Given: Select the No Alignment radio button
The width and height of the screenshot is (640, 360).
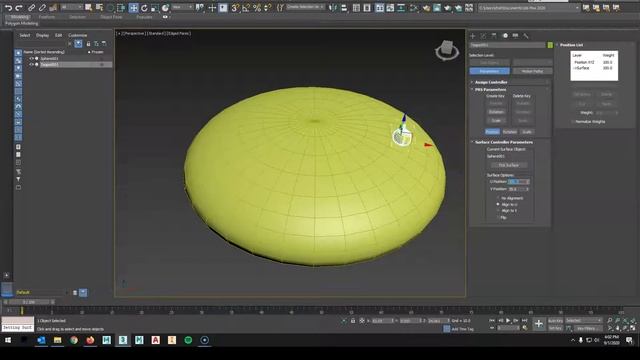Looking at the screenshot, I should coord(498,198).
